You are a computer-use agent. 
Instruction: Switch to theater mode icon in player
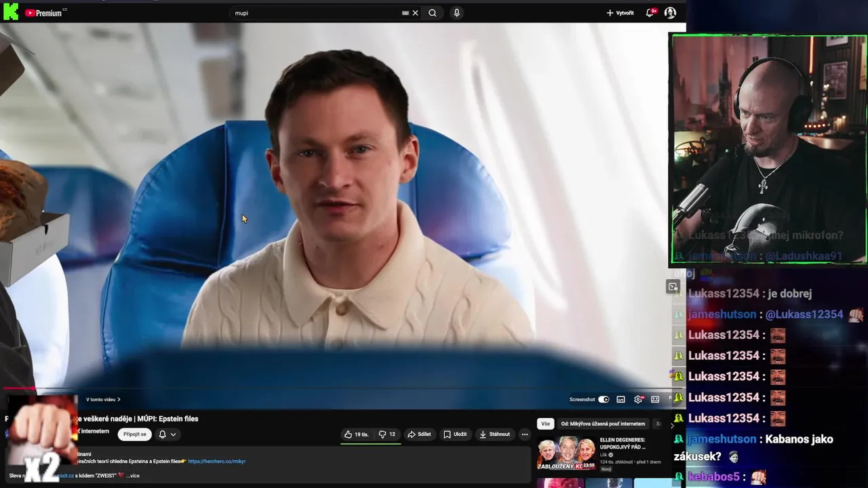click(655, 400)
